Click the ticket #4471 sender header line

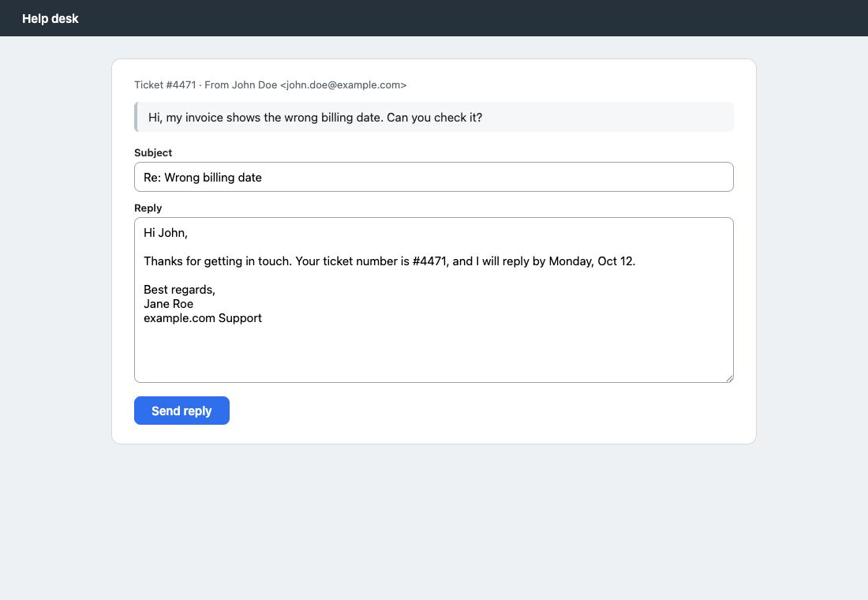tap(270, 84)
